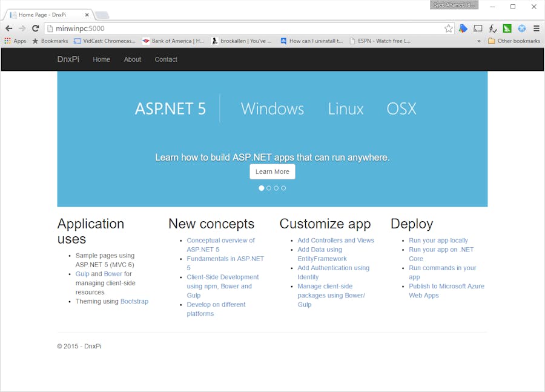The height and width of the screenshot is (392, 545).
Task: Jump to the second carousel dot
Action: click(269, 188)
